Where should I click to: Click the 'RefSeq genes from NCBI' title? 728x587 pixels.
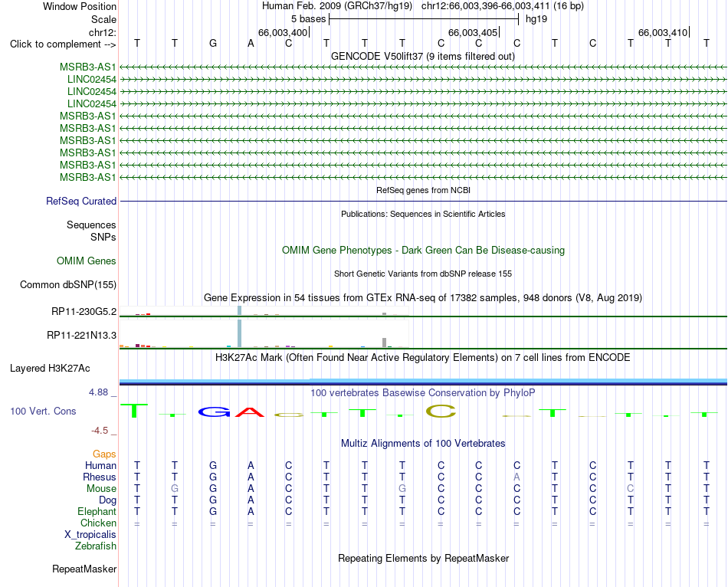coord(423,190)
